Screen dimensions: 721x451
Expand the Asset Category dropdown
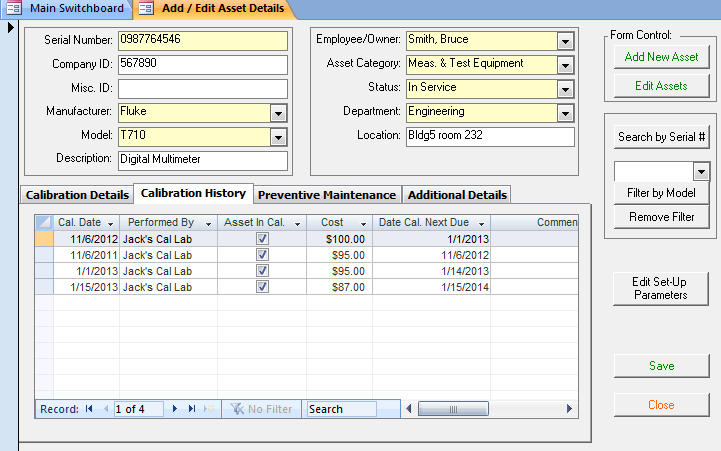(566, 65)
